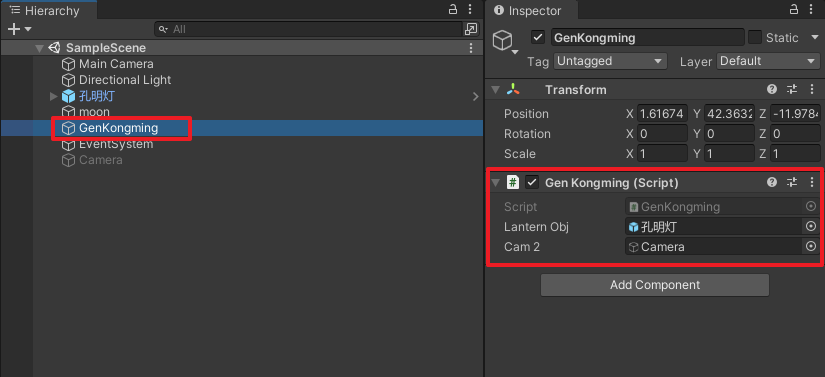The height and width of the screenshot is (377, 825).
Task: Collapse the Transform component foldout
Action: pyautogui.click(x=495, y=90)
